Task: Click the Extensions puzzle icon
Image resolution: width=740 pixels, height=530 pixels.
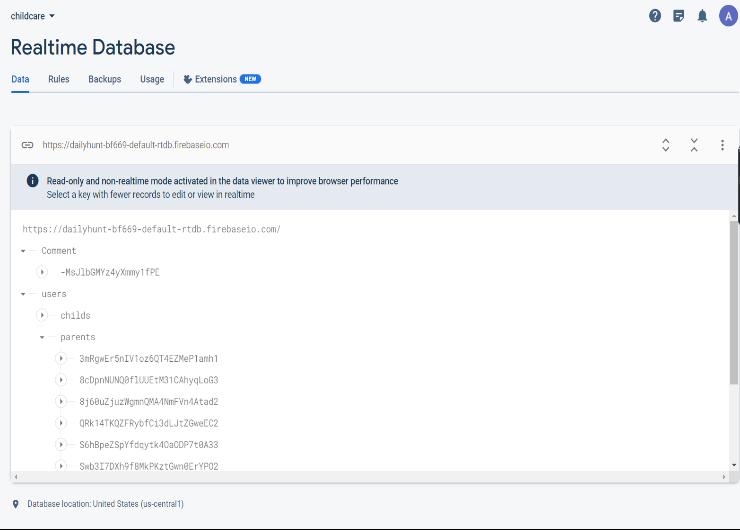Action: coord(187,79)
